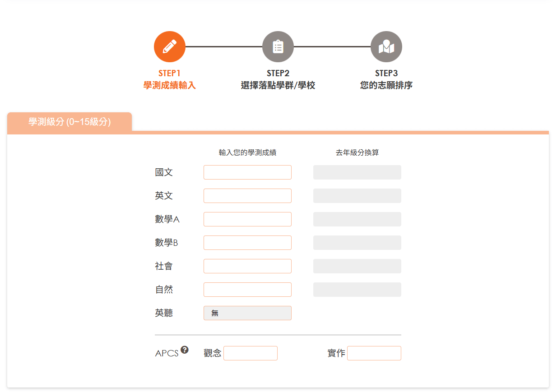Select the 學測級分 (0~15級分) tab
The image size is (557, 392).
(x=69, y=122)
